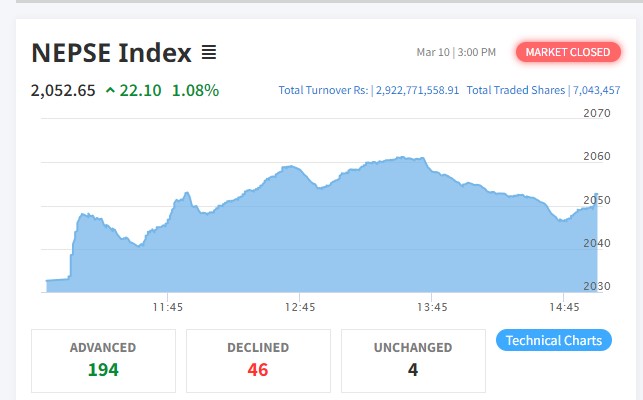
Task: Click the list icon beside NEPSE Index
Action: coord(209,52)
